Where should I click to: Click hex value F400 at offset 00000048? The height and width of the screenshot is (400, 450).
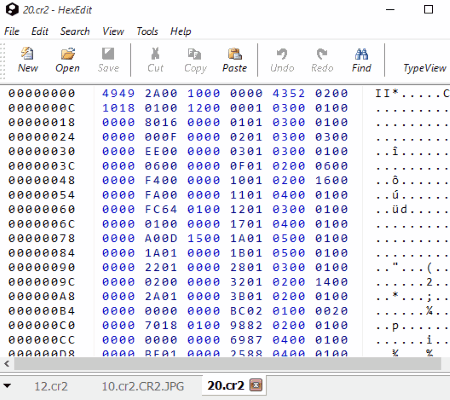pyautogui.click(x=161, y=180)
